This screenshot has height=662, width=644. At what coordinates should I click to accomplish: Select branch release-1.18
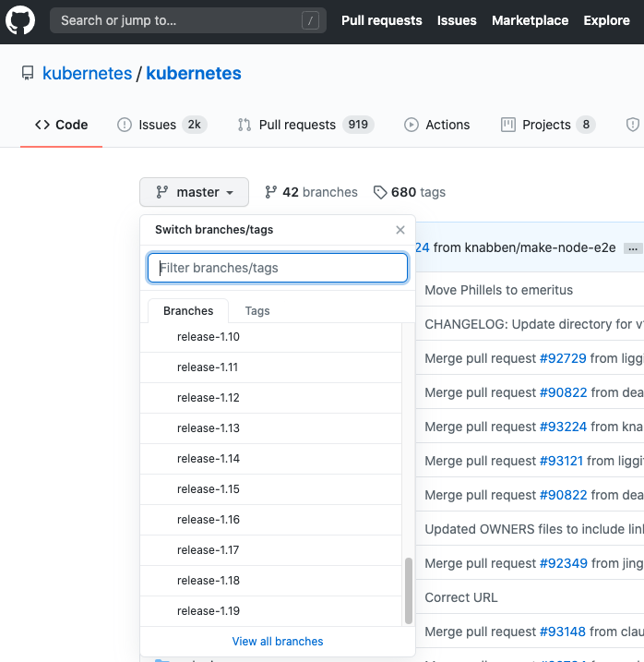tap(270, 581)
